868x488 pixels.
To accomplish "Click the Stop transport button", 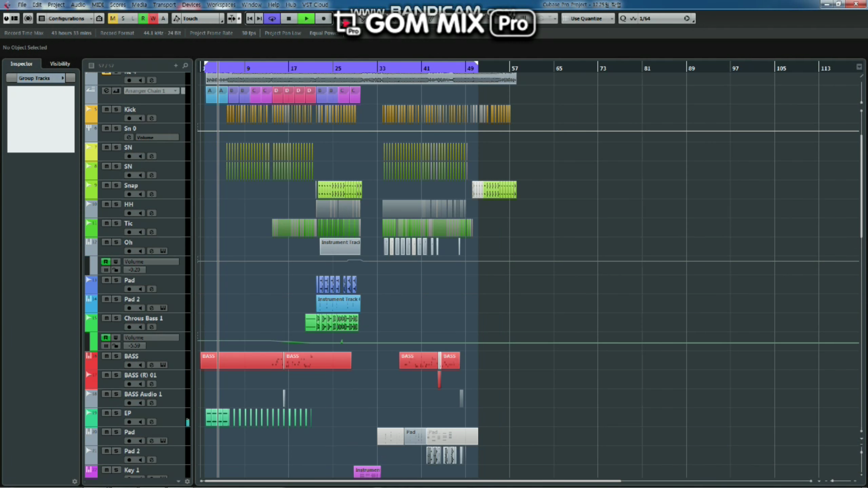I will (x=289, y=19).
